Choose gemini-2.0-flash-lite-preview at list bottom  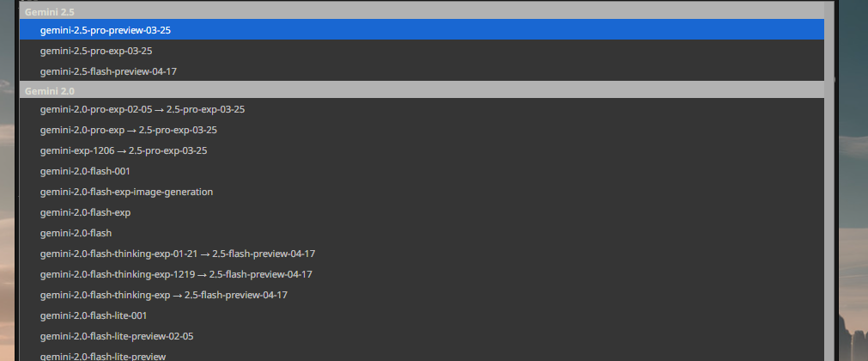click(x=422, y=354)
